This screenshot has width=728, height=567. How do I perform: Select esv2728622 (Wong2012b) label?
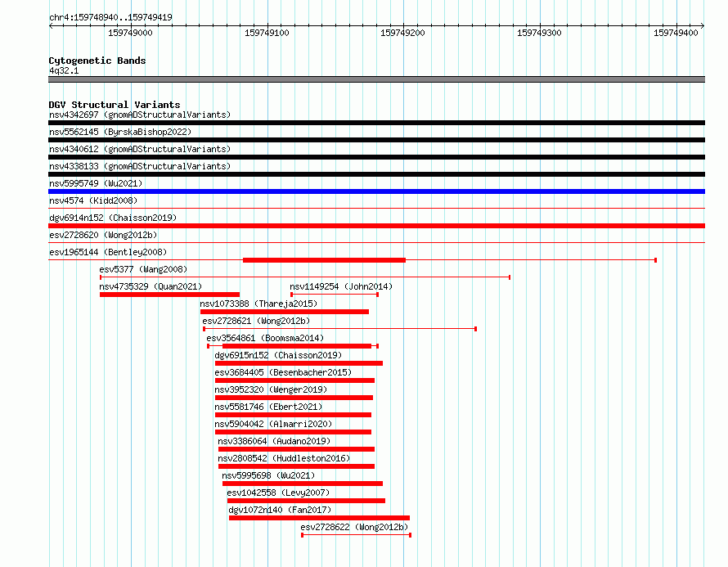pyautogui.click(x=354, y=527)
